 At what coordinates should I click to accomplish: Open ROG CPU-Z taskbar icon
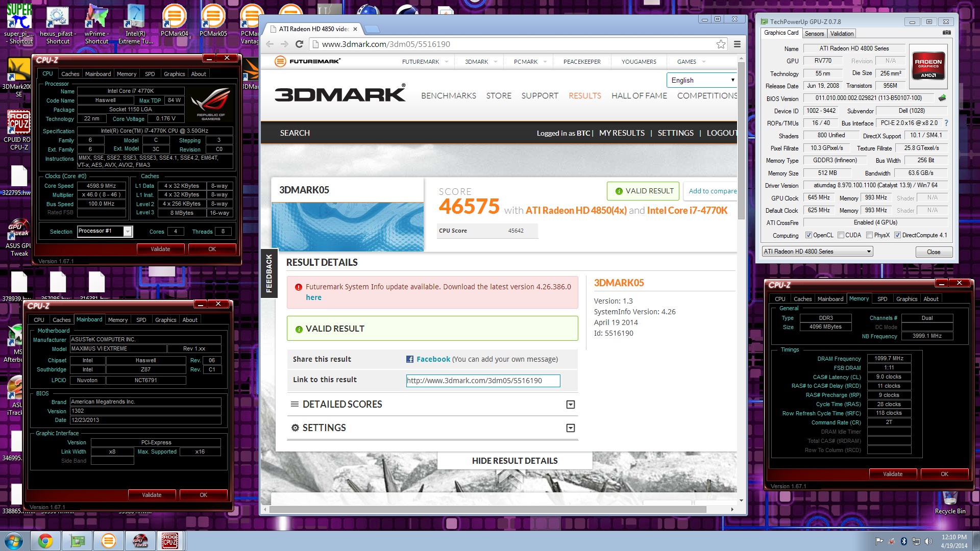click(169, 541)
